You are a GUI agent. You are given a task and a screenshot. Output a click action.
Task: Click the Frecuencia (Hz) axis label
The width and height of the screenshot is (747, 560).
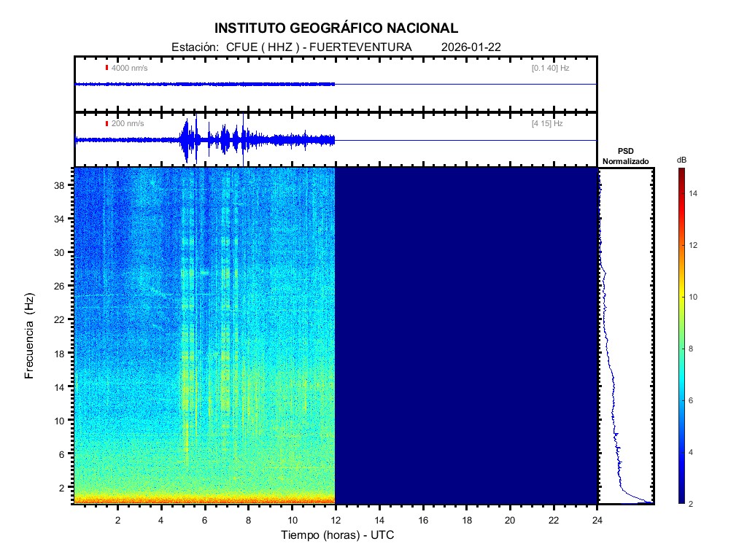click(x=29, y=336)
